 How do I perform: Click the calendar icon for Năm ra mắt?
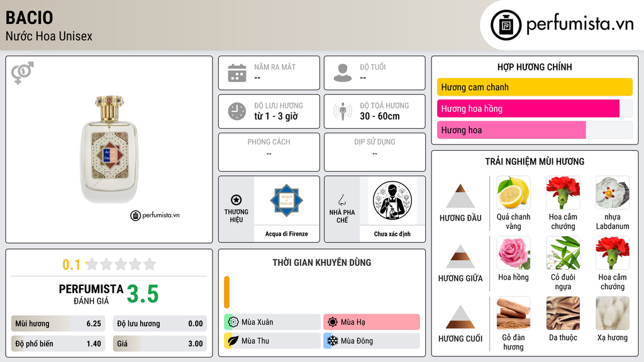coord(237,73)
